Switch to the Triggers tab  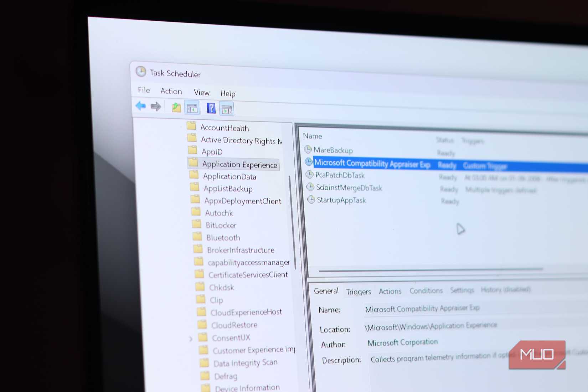[359, 292]
